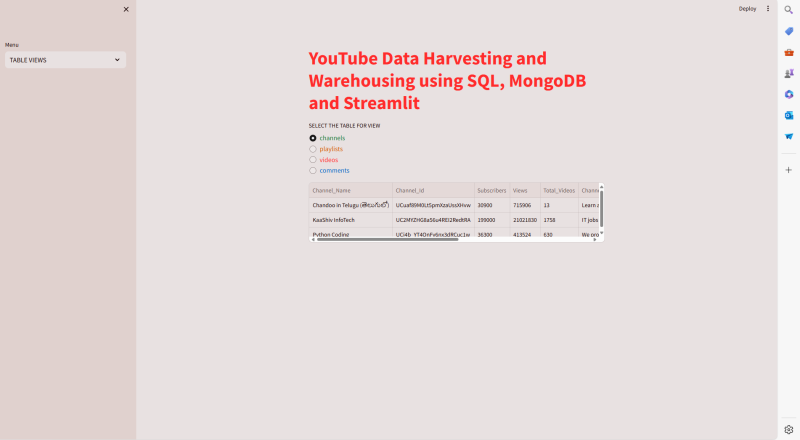800x440 pixels.
Task: Select the Python Coding channel cell
Action: point(351,234)
